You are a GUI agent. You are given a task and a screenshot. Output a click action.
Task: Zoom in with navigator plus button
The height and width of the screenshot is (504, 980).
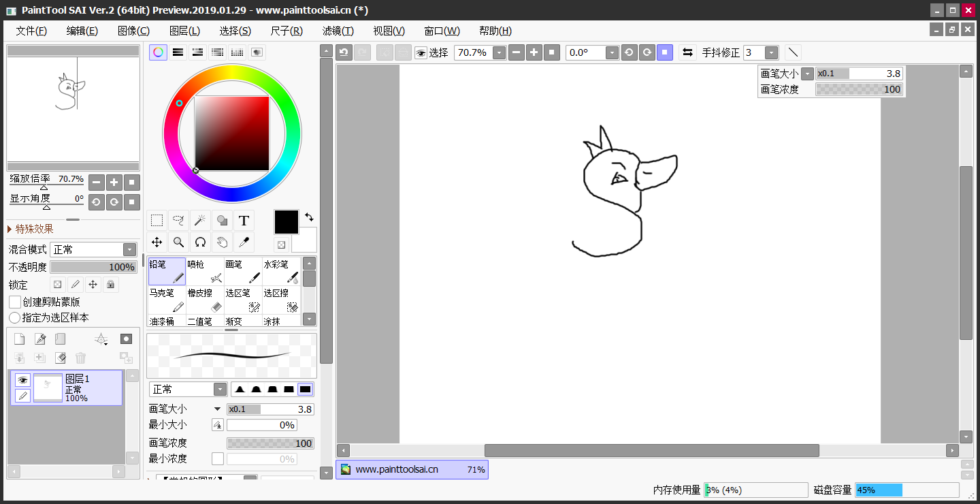coord(114,182)
